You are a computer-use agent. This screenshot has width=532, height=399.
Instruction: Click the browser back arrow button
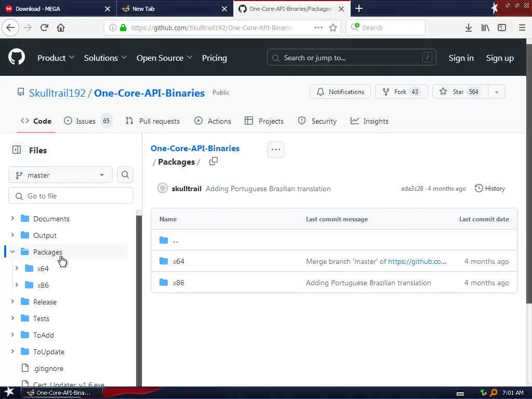(x=10, y=28)
